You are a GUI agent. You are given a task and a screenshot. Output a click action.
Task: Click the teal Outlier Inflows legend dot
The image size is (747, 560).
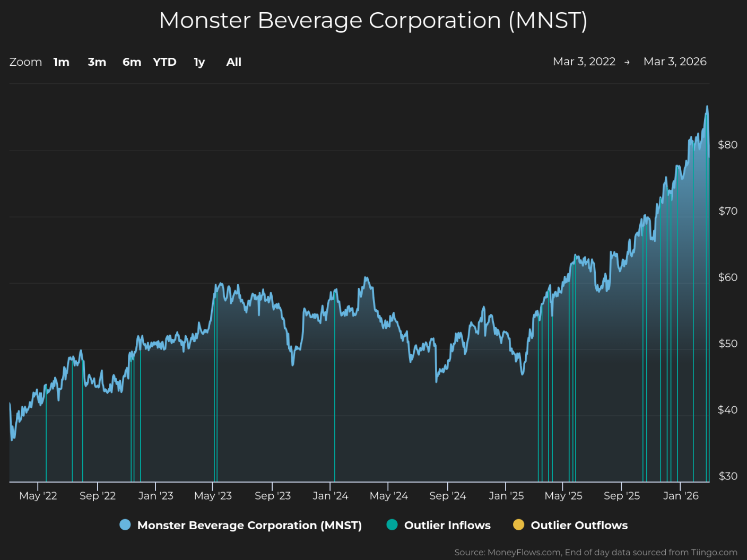click(x=392, y=524)
